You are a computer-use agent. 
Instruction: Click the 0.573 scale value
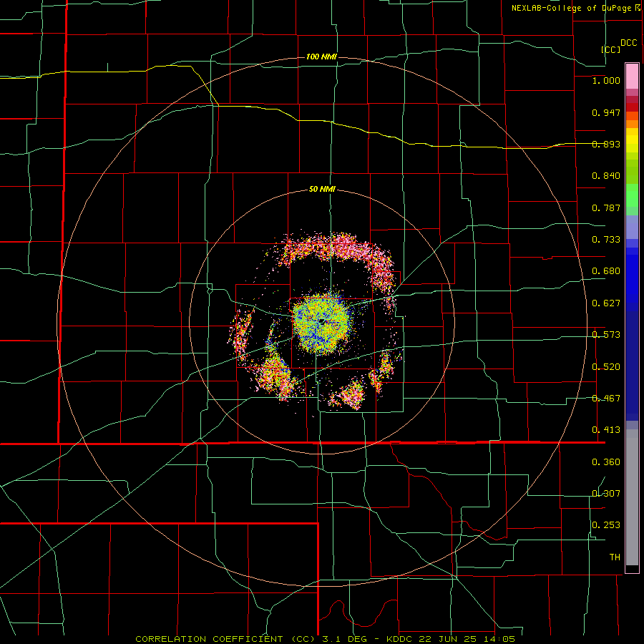tap(606, 335)
